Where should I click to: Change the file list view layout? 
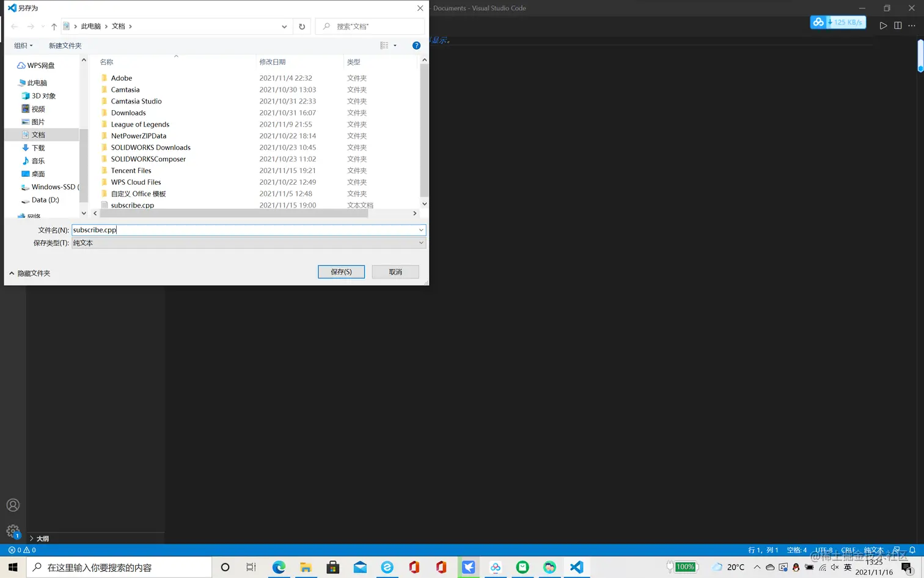pos(384,45)
